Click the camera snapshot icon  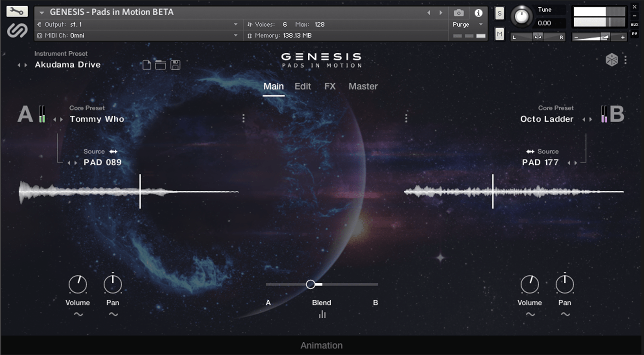[458, 13]
